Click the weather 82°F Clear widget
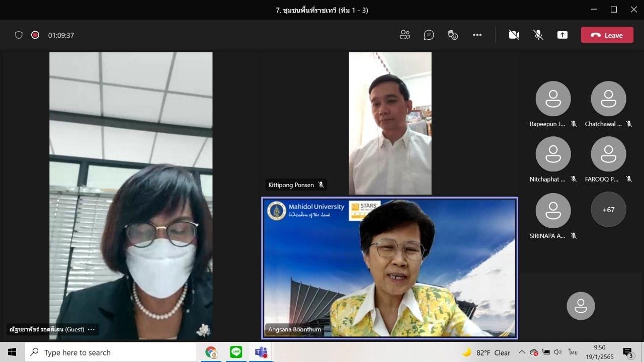The width and height of the screenshot is (644, 362). (487, 352)
